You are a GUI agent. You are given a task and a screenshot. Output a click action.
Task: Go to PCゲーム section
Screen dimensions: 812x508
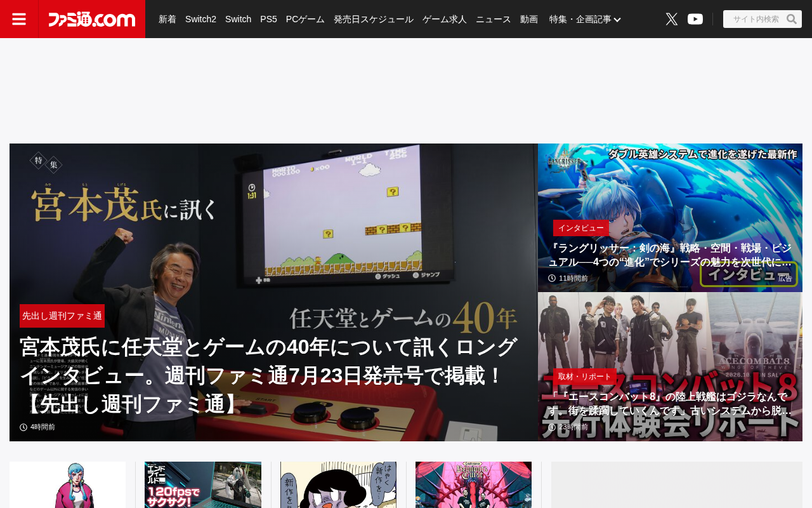(305, 19)
